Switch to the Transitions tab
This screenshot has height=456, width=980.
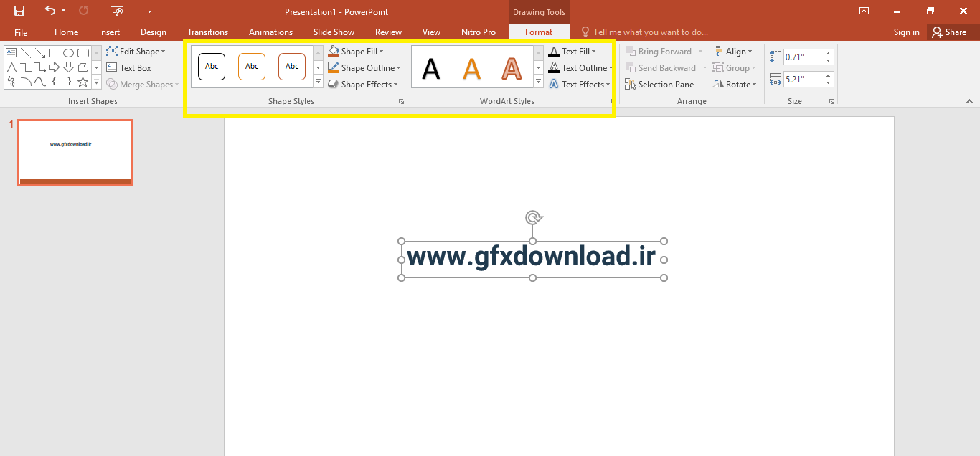pyautogui.click(x=207, y=32)
